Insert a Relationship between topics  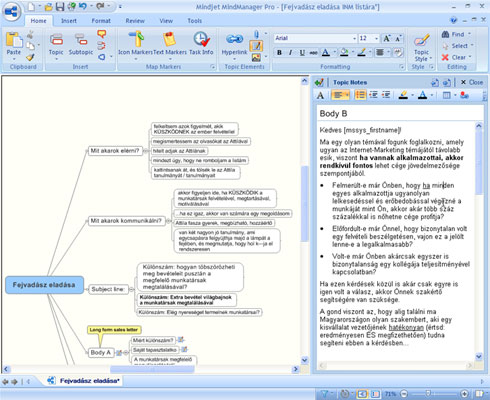click(x=102, y=45)
